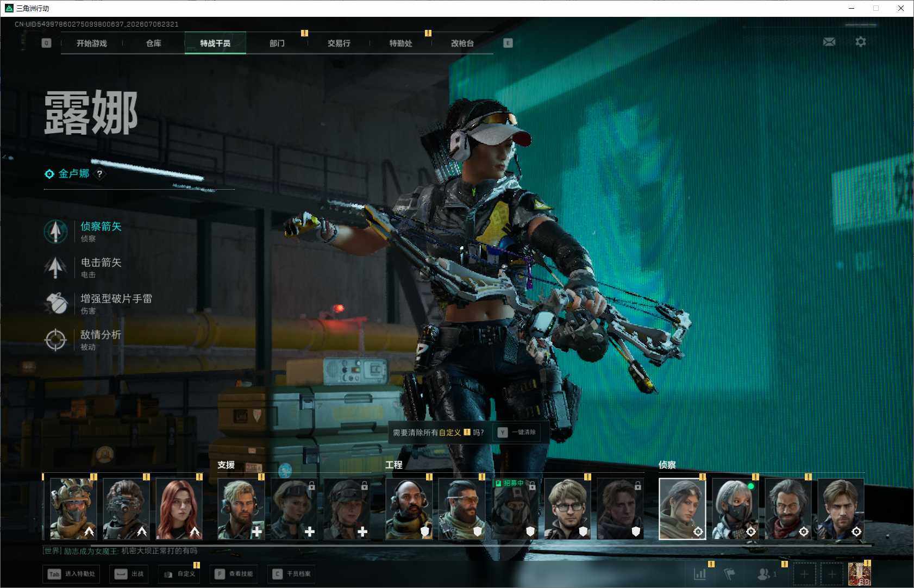Open the mail inbox envelope icon
This screenshot has width=914, height=588.
(x=829, y=42)
